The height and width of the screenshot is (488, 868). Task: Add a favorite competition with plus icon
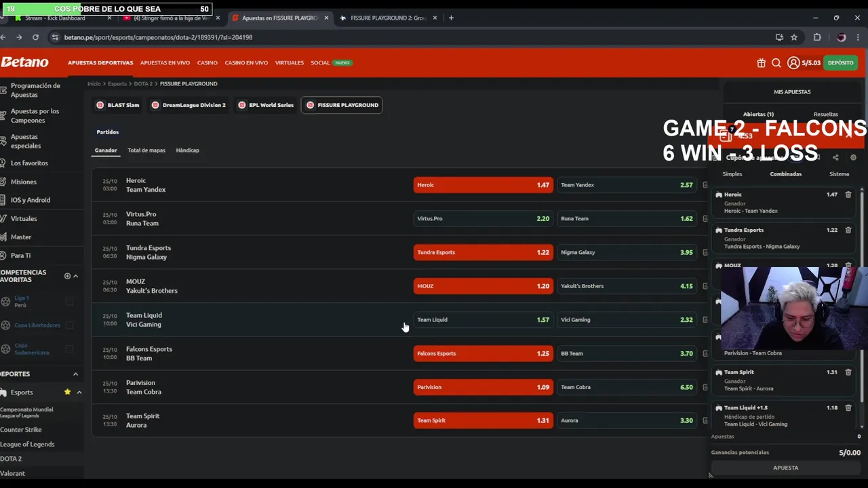[x=67, y=276]
